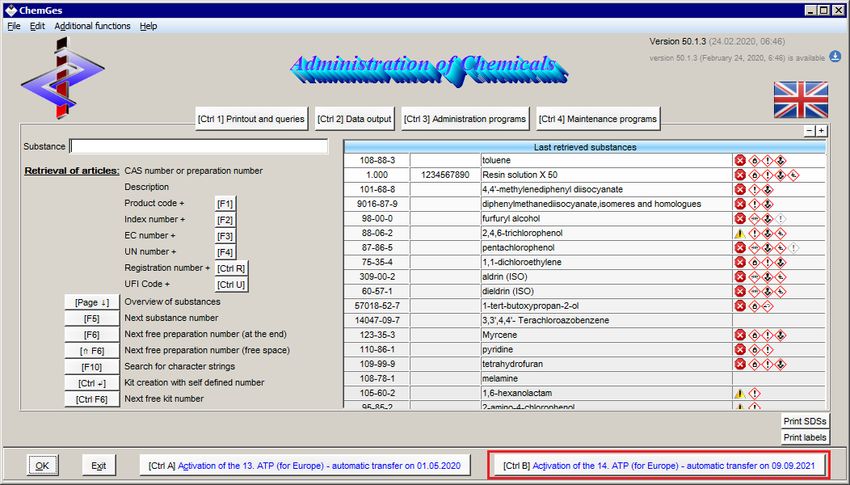Click the UK flag language icon

pos(801,100)
